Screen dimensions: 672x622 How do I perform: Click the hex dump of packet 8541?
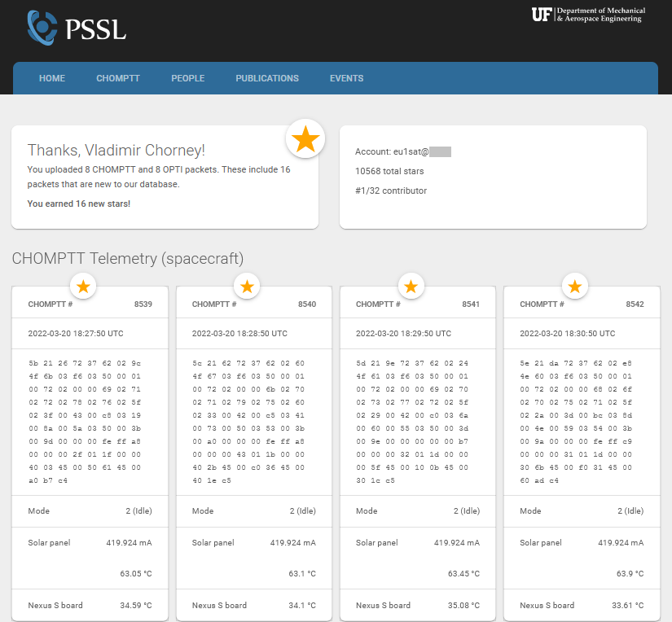click(412, 422)
